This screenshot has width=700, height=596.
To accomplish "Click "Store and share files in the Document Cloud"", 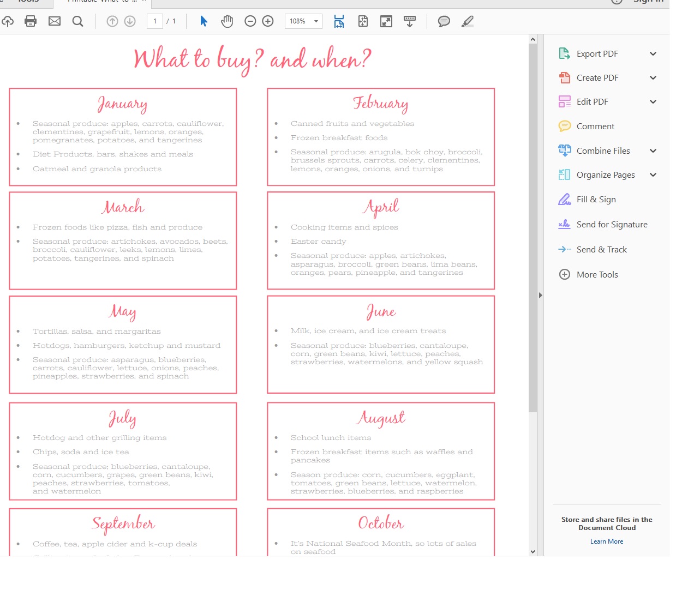I will tap(607, 523).
